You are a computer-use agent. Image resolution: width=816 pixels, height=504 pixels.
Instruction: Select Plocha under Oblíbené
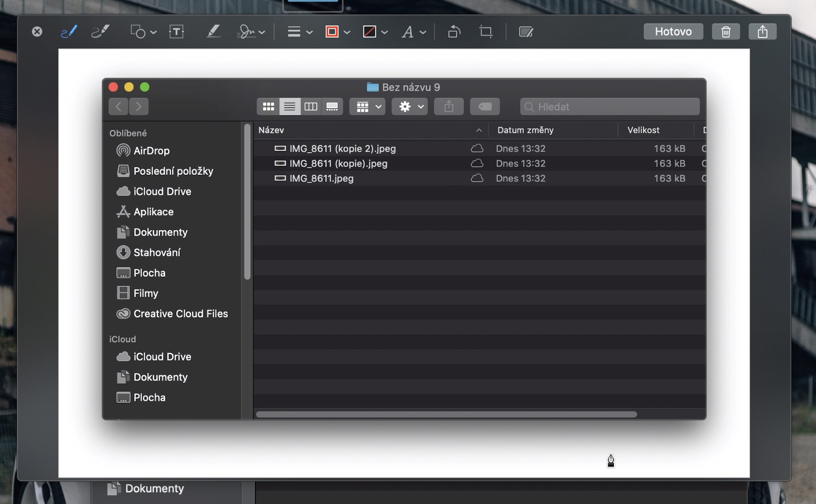coord(141,273)
